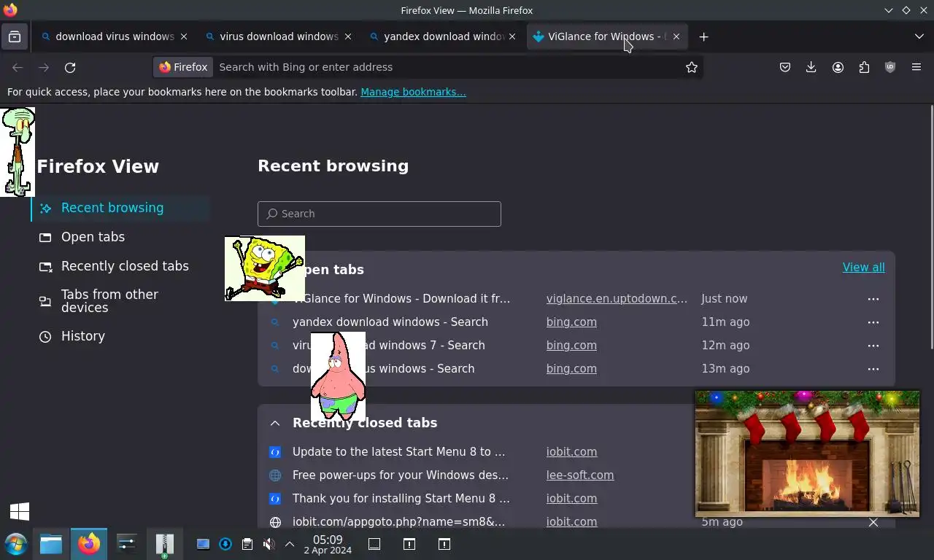Screen dimensions: 934x560
Task: Go forward one page
Action: 44,67
